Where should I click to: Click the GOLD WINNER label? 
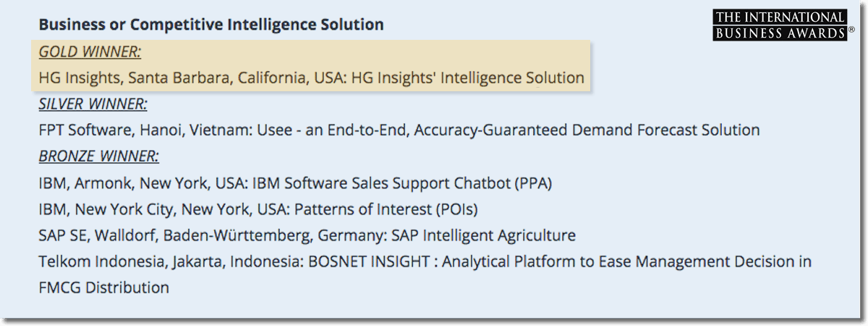click(x=90, y=51)
